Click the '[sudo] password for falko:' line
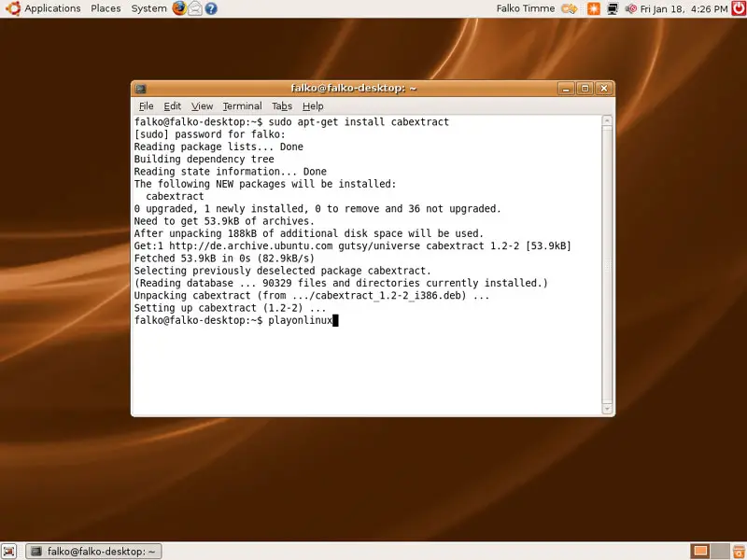This screenshot has height=560, width=747. [209, 134]
